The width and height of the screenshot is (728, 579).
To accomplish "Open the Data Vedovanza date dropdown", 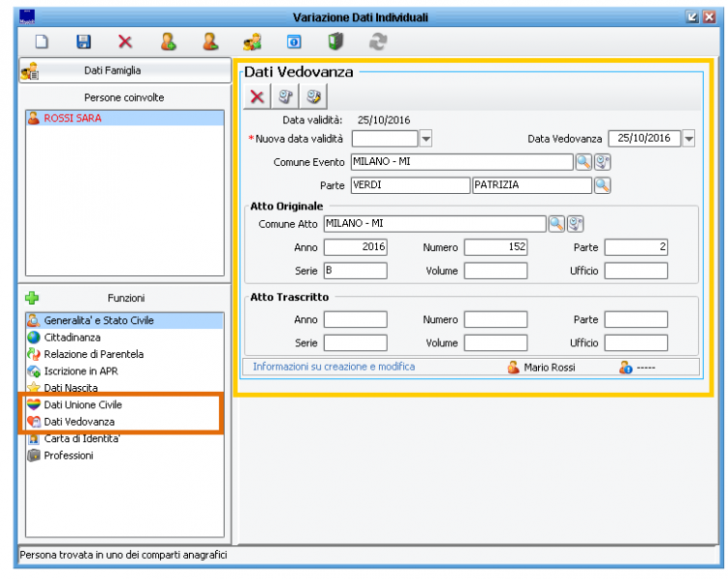I will click(x=688, y=139).
